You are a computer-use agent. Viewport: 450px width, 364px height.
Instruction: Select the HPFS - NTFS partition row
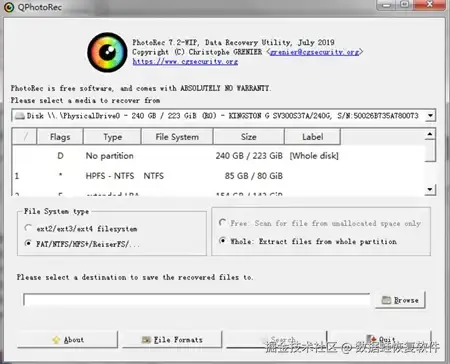coord(218,176)
